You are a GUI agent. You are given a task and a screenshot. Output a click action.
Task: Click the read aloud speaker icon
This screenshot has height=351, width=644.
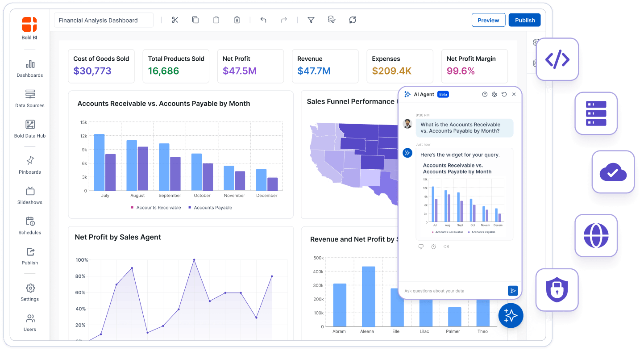pos(446,247)
